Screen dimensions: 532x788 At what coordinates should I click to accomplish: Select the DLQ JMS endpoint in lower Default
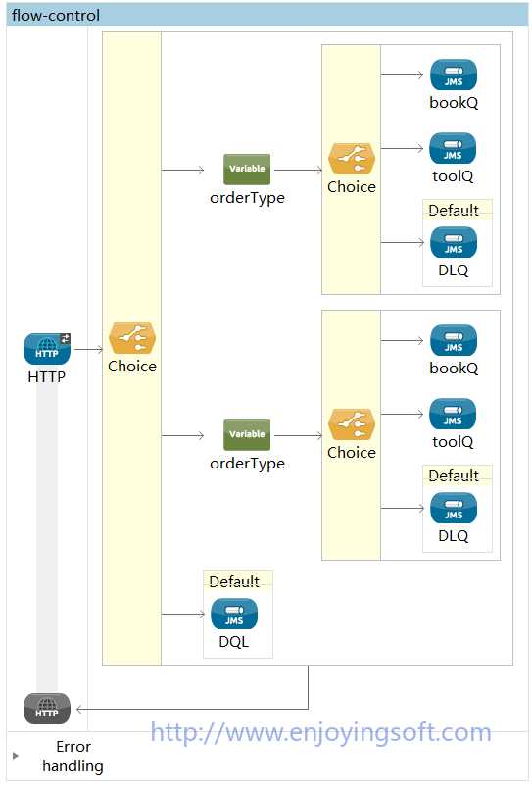(454, 508)
